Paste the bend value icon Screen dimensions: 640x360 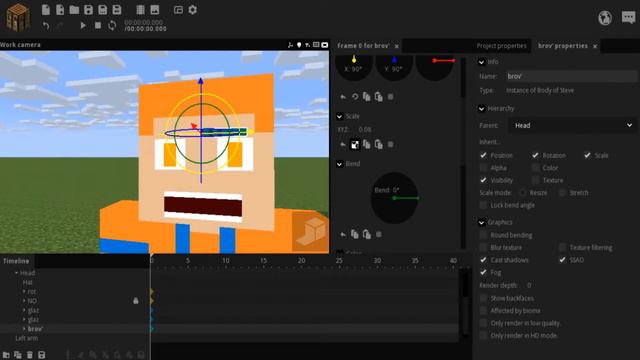point(367,234)
